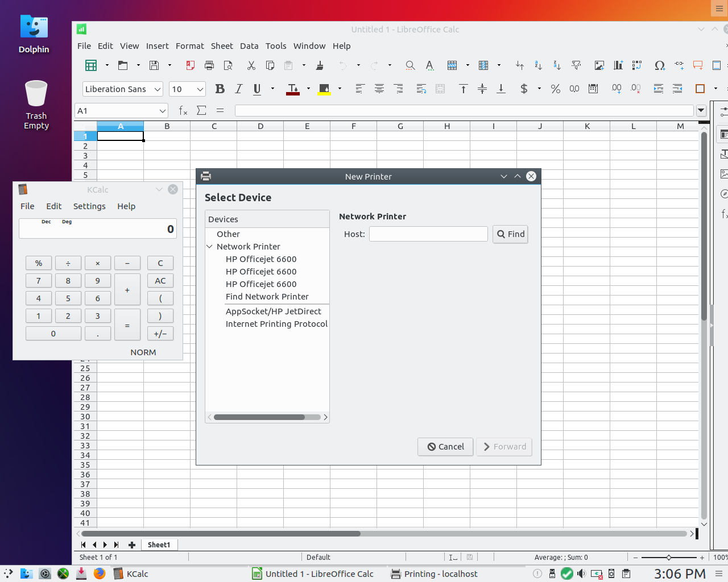Screen dimensions: 728x582
Task: Click the zoom slider in Calc status bar
Action: [x=669, y=558]
